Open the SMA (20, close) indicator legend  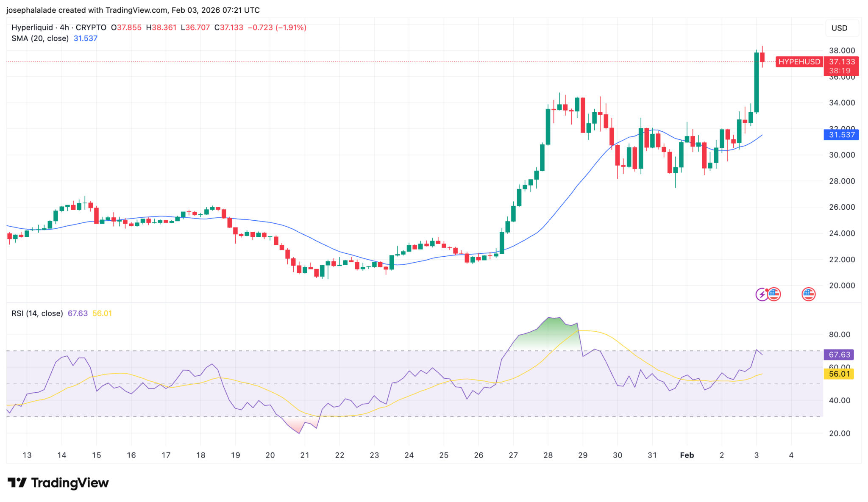click(40, 39)
